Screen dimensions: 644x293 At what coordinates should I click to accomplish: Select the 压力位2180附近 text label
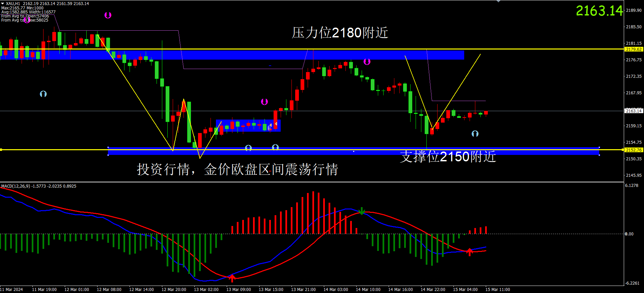coord(340,33)
